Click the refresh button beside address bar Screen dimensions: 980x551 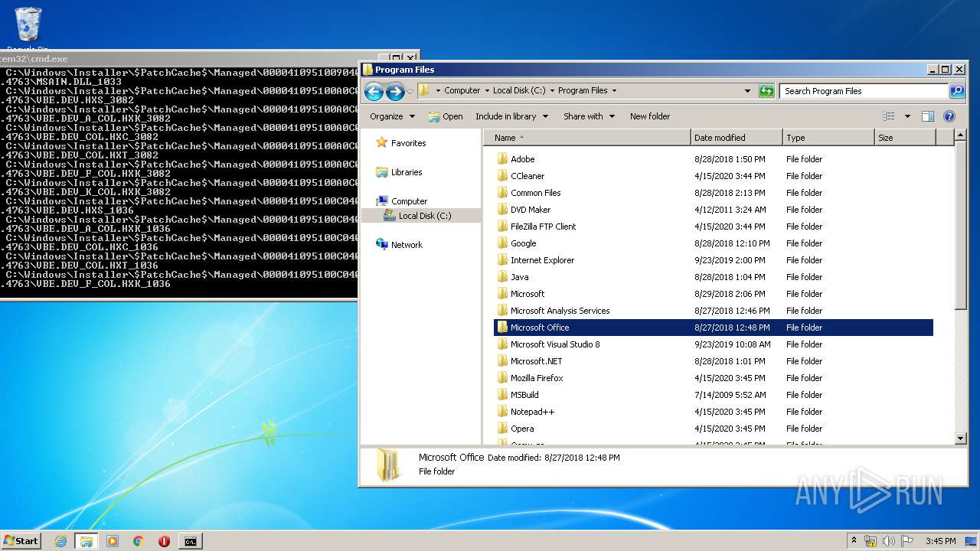tap(766, 91)
